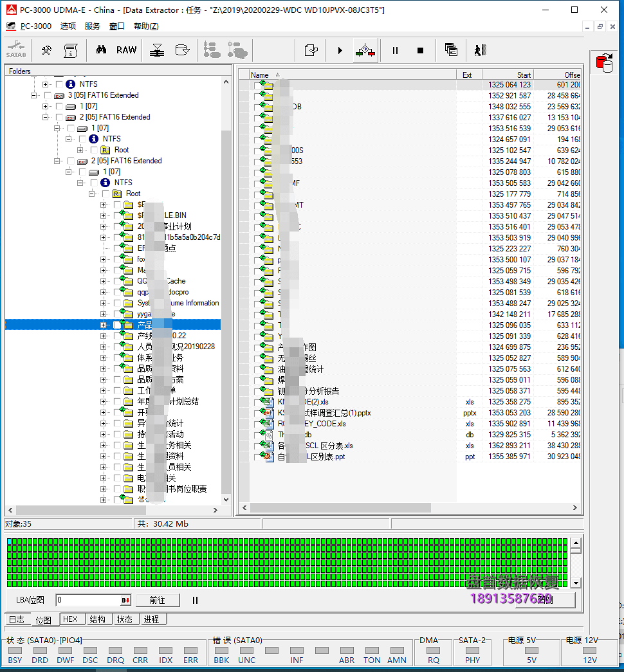Open the 选项 menu
624x672 pixels.
pyautogui.click(x=68, y=26)
